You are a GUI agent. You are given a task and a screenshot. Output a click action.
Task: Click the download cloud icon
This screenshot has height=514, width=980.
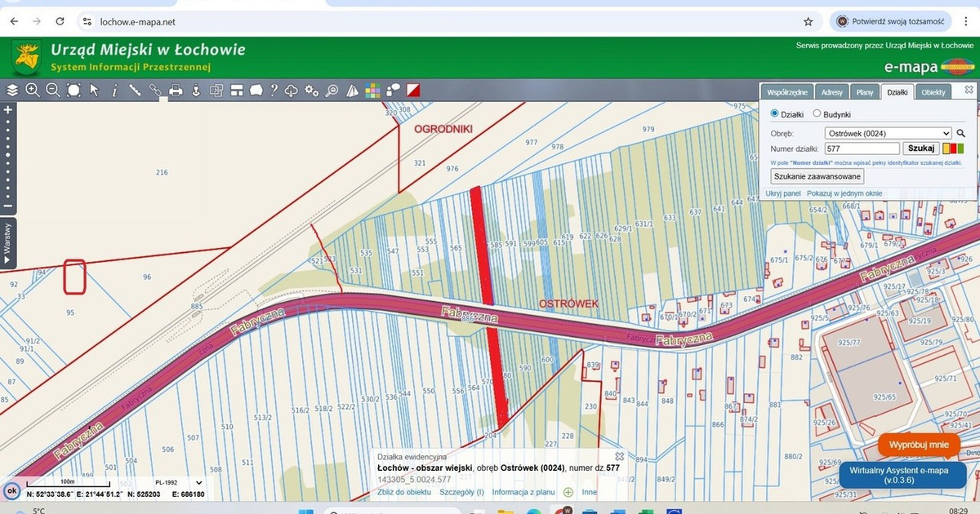coord(292,91)
